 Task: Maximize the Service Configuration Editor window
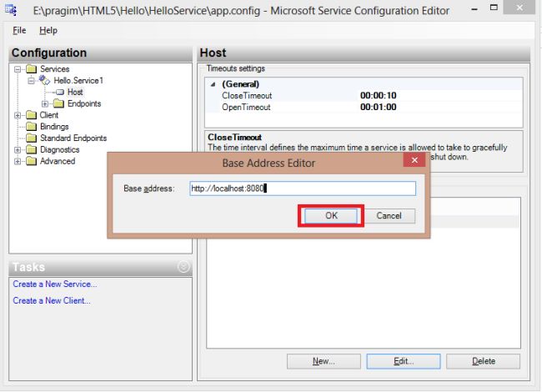tap(494, 8)
